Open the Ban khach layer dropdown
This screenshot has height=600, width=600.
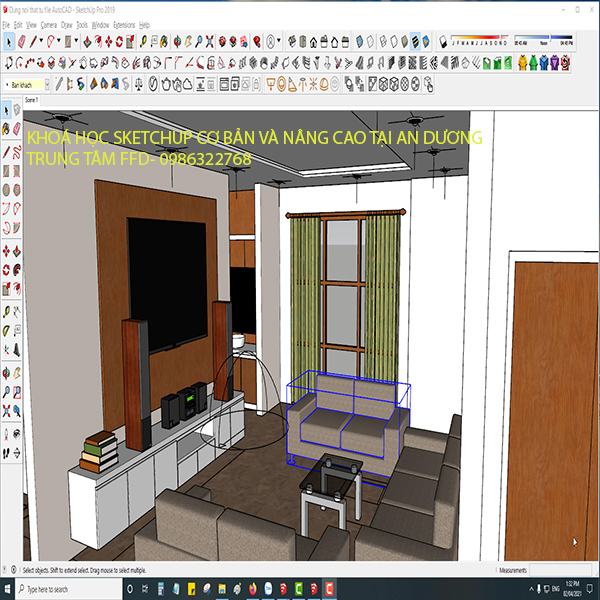point(47,84)
